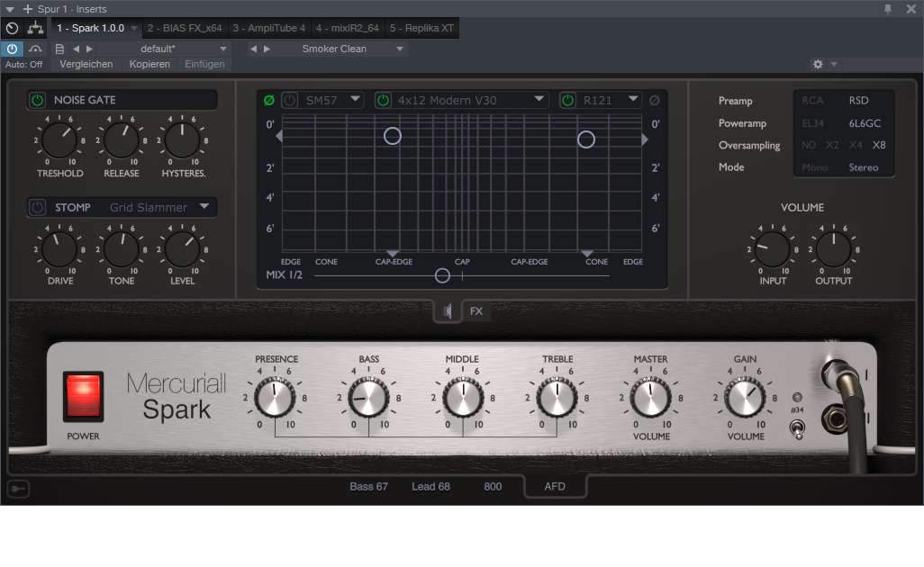Select the AFD amp model tab
924x567 pixels.
click(555, 487)
